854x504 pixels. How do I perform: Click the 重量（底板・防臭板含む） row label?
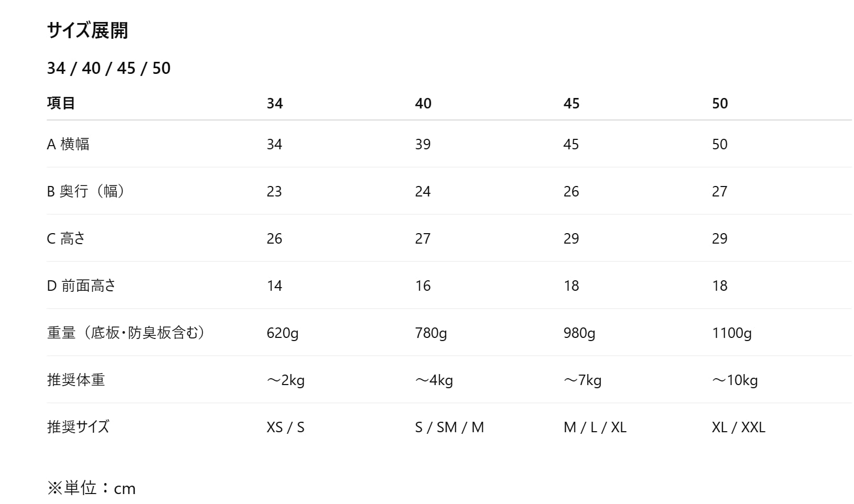tap(126, 333)
